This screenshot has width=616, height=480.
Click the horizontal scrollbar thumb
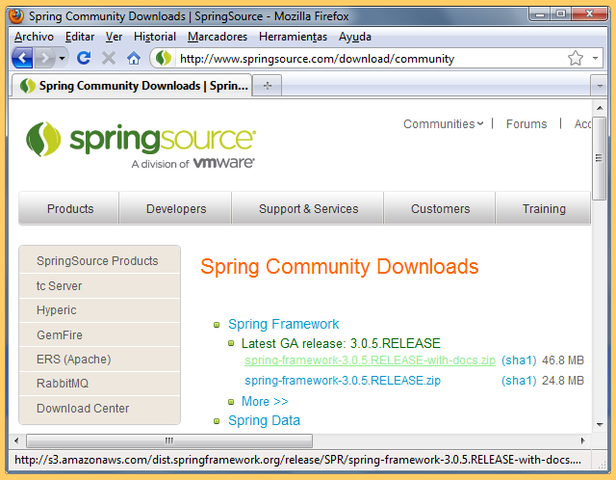click(x=169, y=441)
